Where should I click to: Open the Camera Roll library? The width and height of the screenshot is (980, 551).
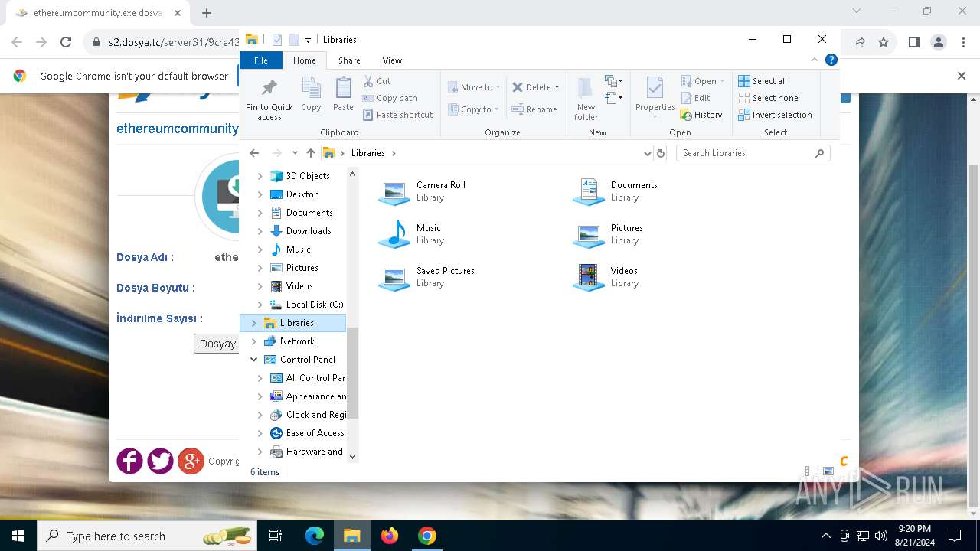(x=395, y=191)
